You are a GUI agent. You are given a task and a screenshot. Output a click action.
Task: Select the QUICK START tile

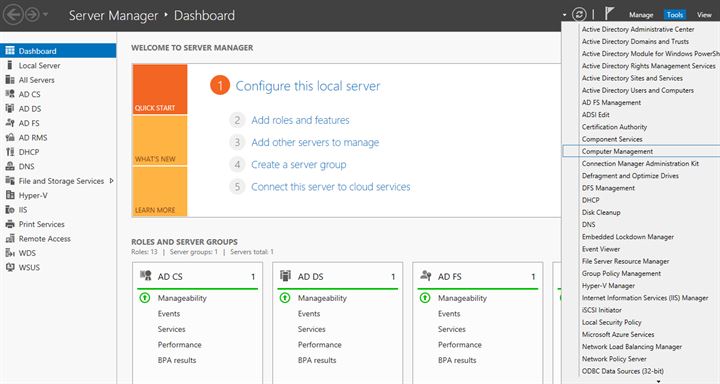click(x=160, y=89)
